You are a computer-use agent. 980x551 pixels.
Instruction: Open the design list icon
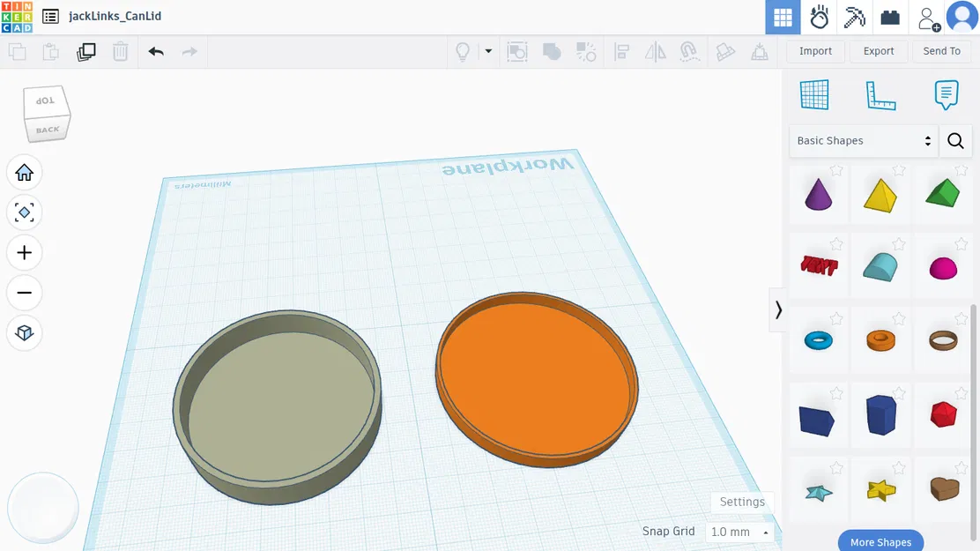pyautogui.click(x=50, y=16)
